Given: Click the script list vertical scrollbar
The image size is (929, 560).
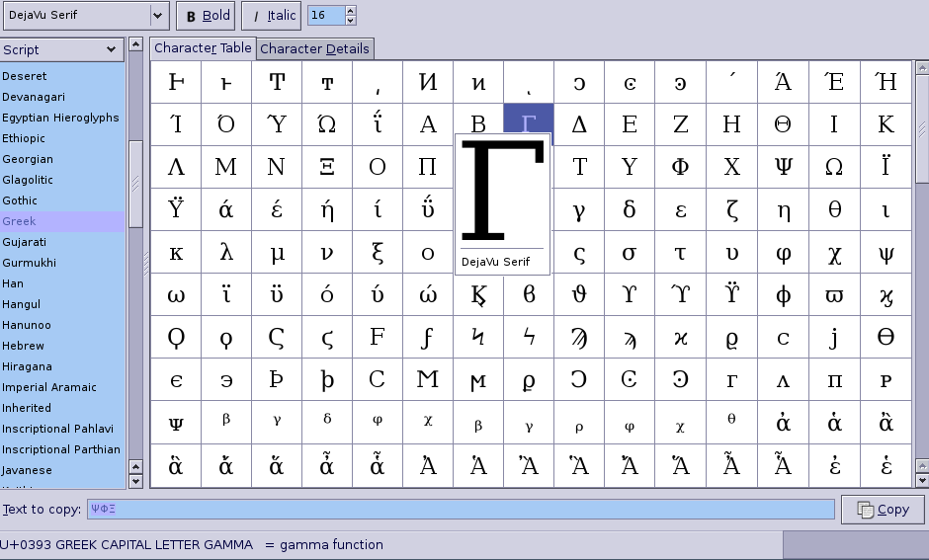Looking at the screenshot, I should [135, 183].
